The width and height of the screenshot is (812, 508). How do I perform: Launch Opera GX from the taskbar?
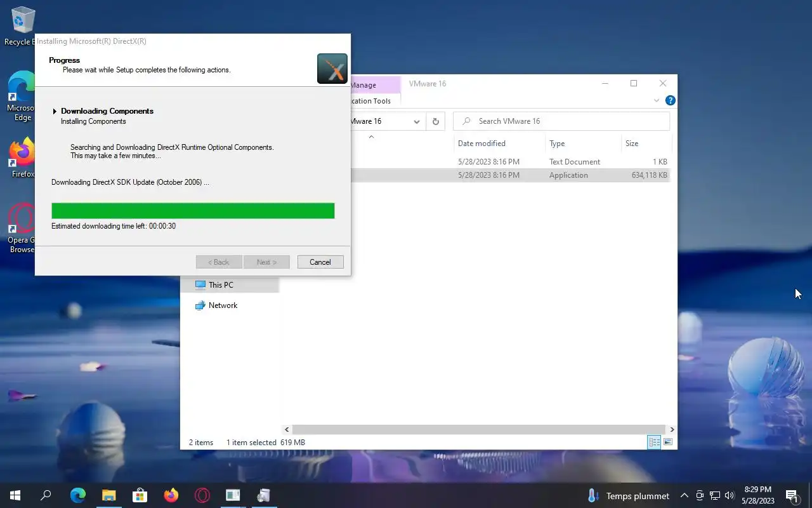pyautogui.click(x=202, y=495)
